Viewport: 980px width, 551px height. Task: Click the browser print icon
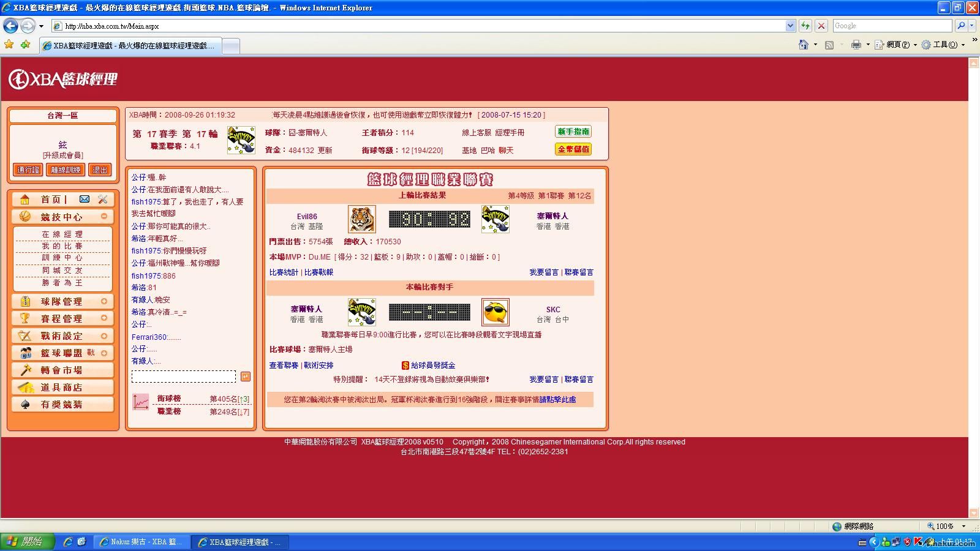856,45
